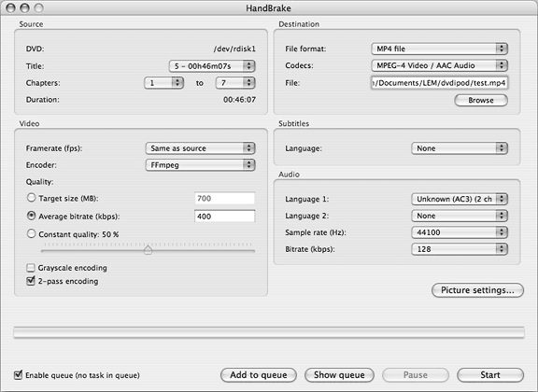Open the Encoder dropdown showing FFmpeg
The height and width of the screenshot is (392, 538).
201,165
